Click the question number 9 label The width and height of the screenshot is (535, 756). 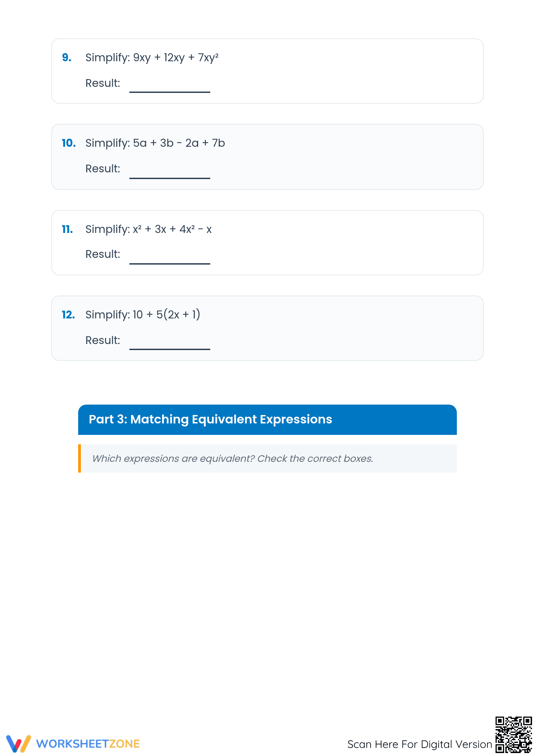pos(67,58)
